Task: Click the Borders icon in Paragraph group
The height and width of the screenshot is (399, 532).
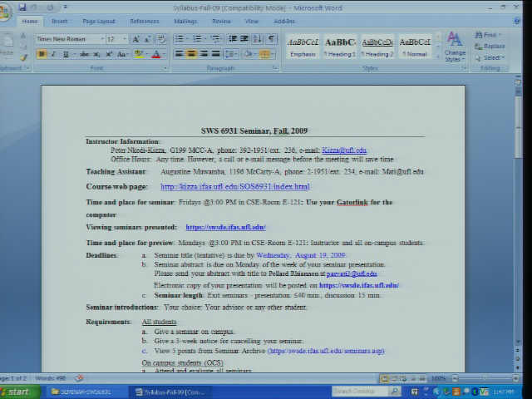Action: (x=264, y=54)
